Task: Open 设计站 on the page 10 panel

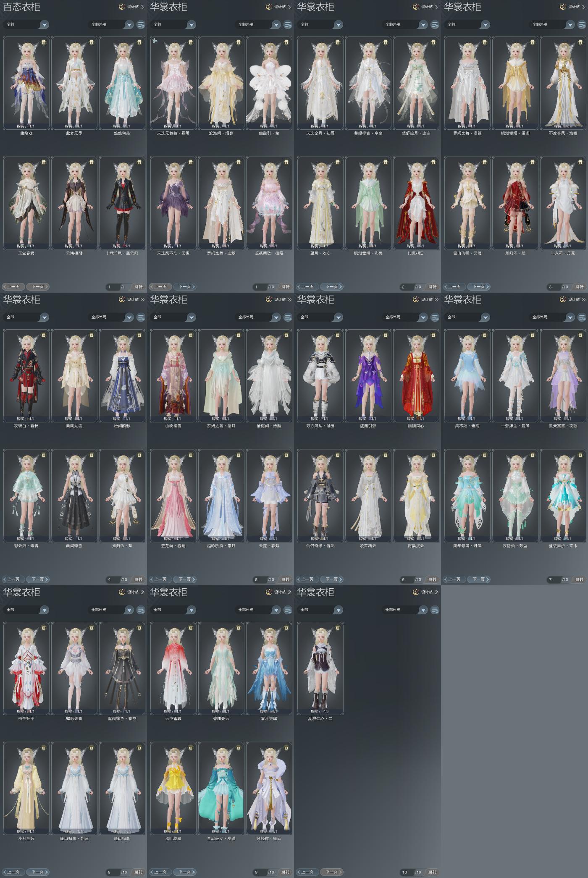Action: (x=426, y=592)
